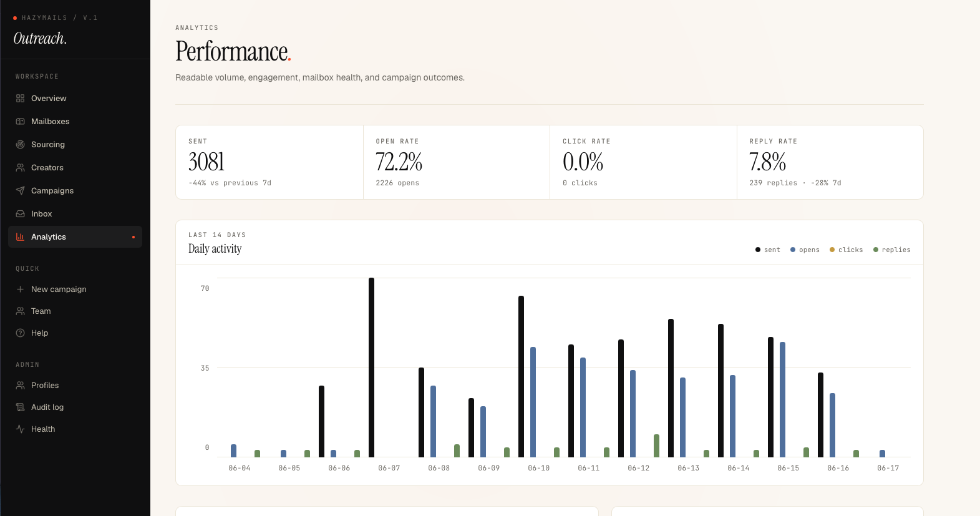Image resolution: width=980 pixels, height=516 pixels.
Task: Navigate to Creators
Action: 75,168
